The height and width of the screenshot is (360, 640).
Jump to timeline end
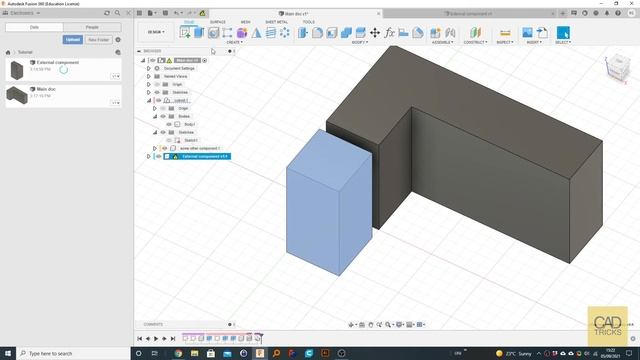coord(173,338)
